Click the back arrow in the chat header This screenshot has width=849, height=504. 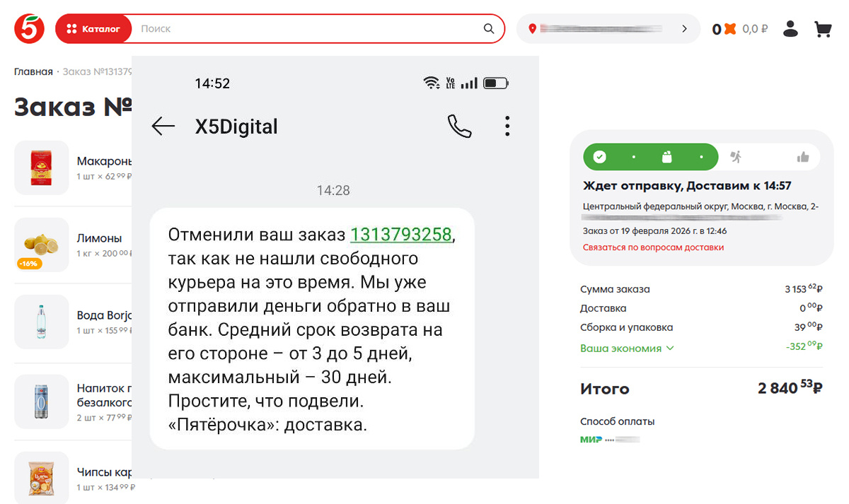pyautogui.click(x=163, y=126)
